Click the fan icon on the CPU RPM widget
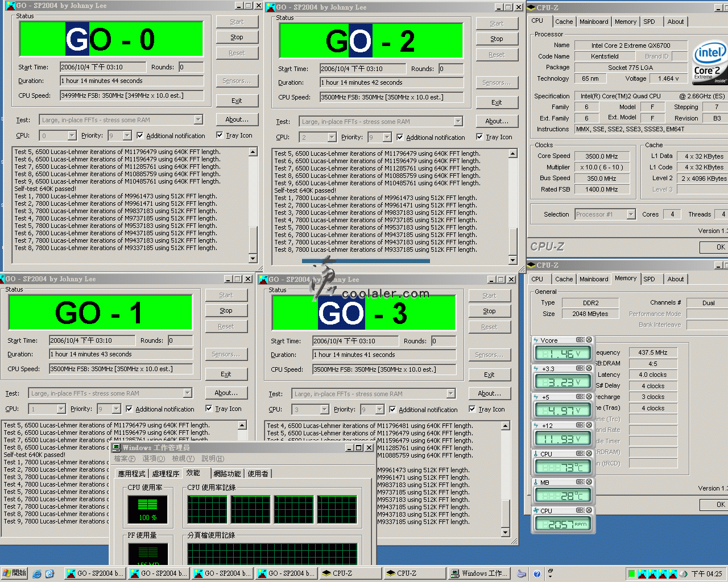Viewport: 728px width, 582px height. point(536,511)
